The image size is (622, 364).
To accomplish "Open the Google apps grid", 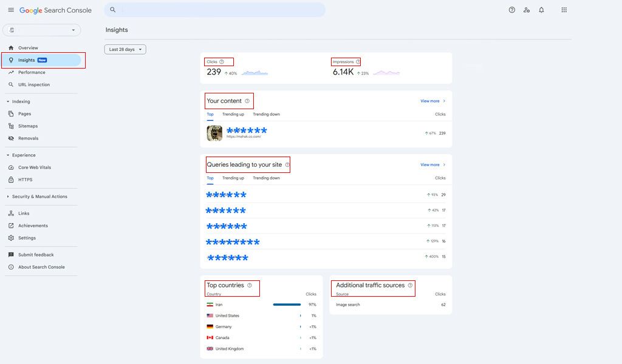I will [564, 10].
